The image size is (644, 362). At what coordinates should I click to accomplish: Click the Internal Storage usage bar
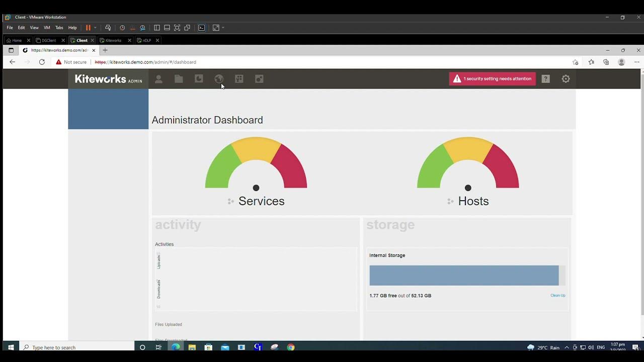pyautogui.click(x=467, y=276)
